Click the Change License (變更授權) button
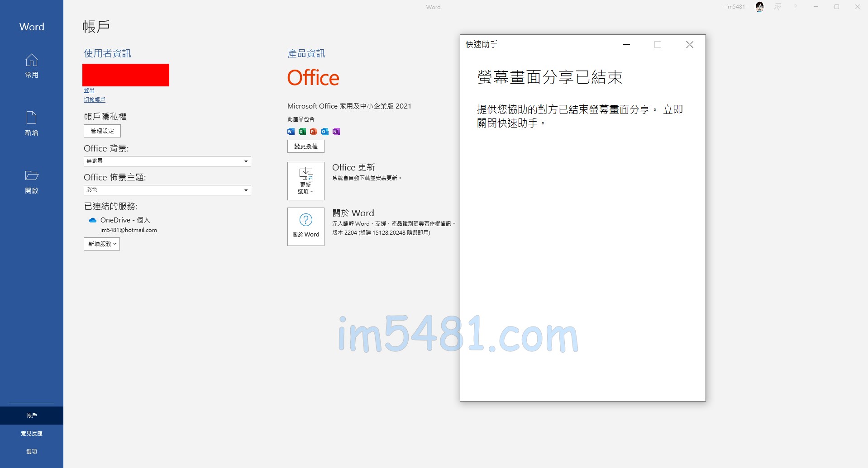Image resolution: width=868 pixels, height=468 pixels. (306, 147)
